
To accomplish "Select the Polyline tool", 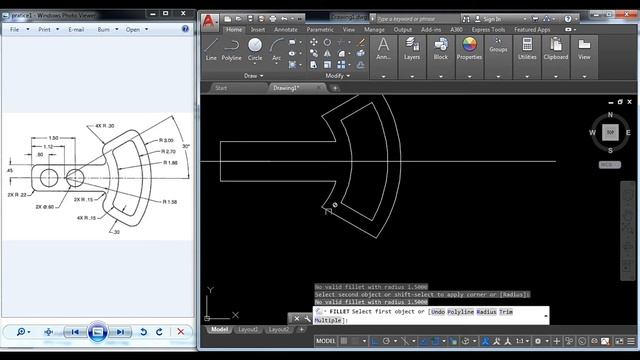I will (231, 49).
